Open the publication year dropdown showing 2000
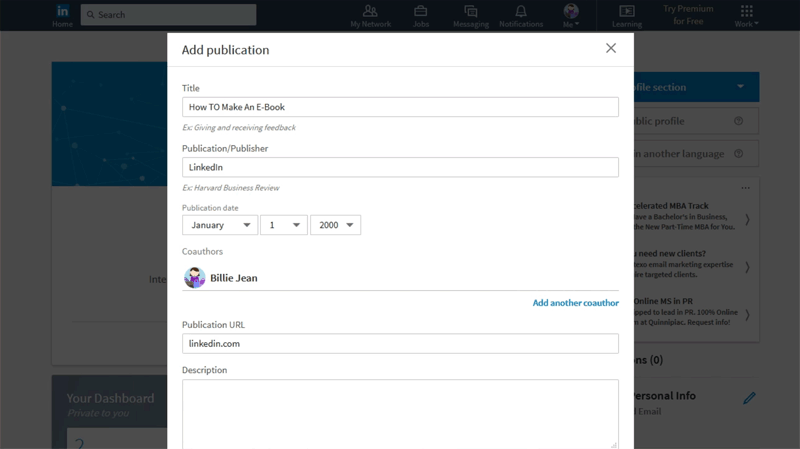 click(335, 226)
